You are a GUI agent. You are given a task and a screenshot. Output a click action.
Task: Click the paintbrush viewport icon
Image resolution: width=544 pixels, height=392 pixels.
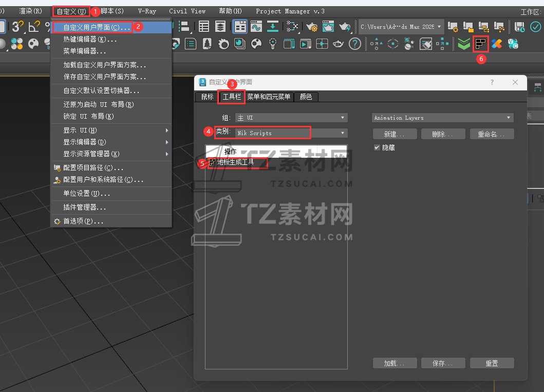(426, 44)
